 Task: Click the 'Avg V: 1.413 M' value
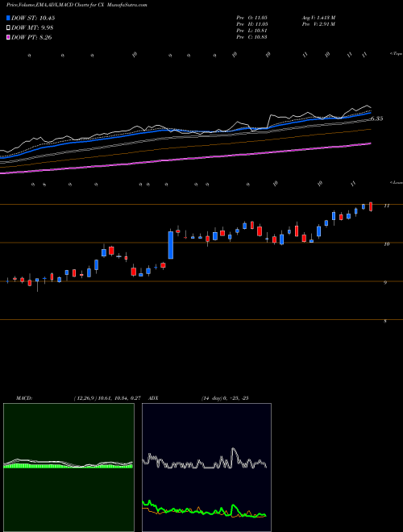[x=318, y=18]
